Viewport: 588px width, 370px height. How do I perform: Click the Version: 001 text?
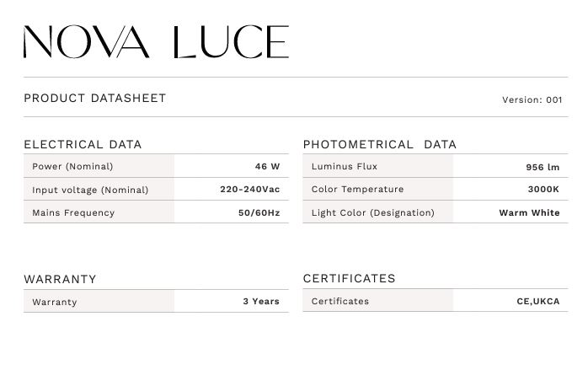click(x=532, y=99)
